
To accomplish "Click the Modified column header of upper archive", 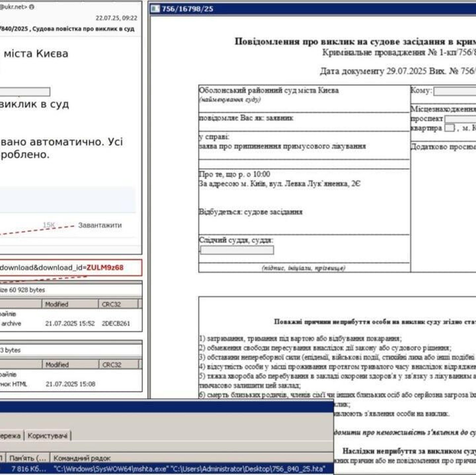I will click(70, 304).
